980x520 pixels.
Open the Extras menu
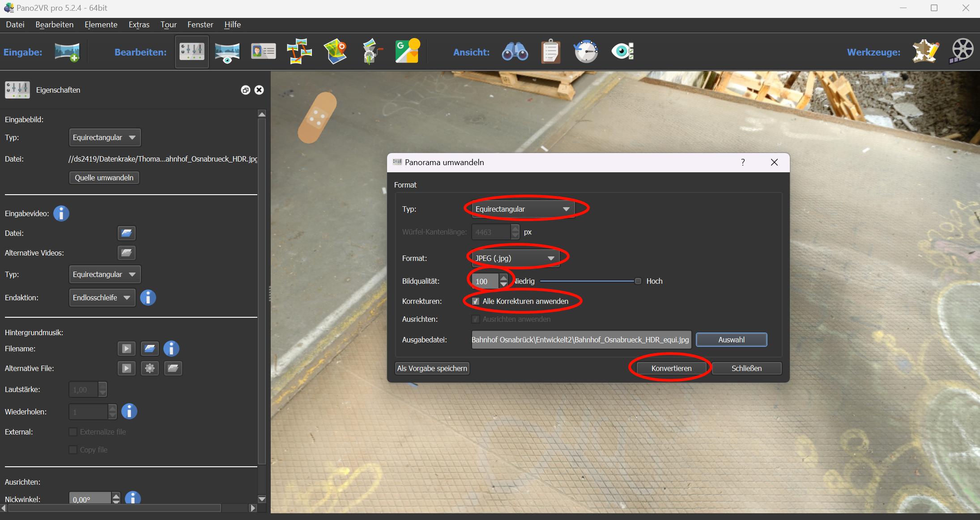pyautogui.click(x=139, y=25)
